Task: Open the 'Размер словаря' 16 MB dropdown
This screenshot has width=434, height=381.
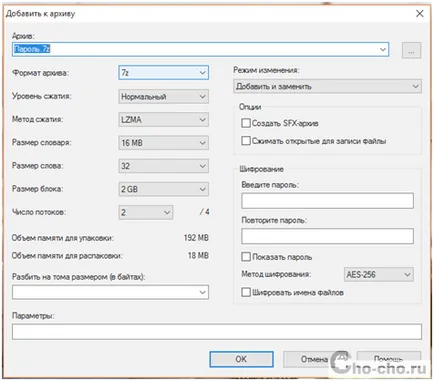Action: tap(164, 143)
